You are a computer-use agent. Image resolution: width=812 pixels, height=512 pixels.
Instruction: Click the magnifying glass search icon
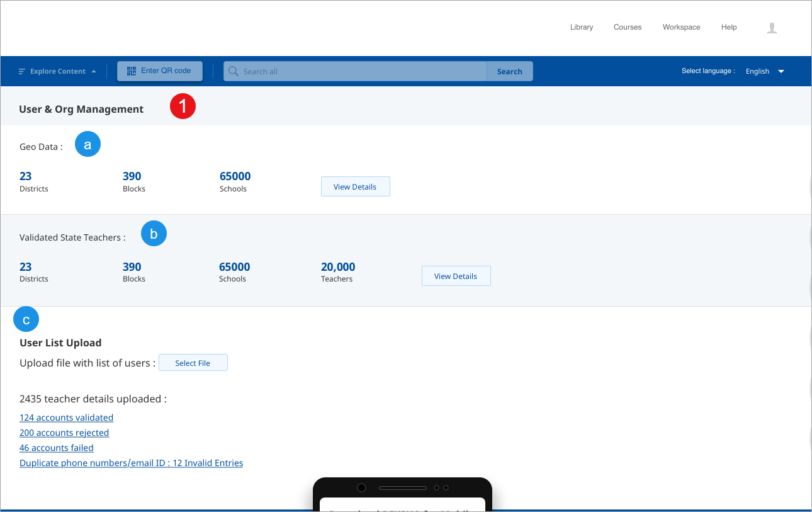tap(234, 71)
